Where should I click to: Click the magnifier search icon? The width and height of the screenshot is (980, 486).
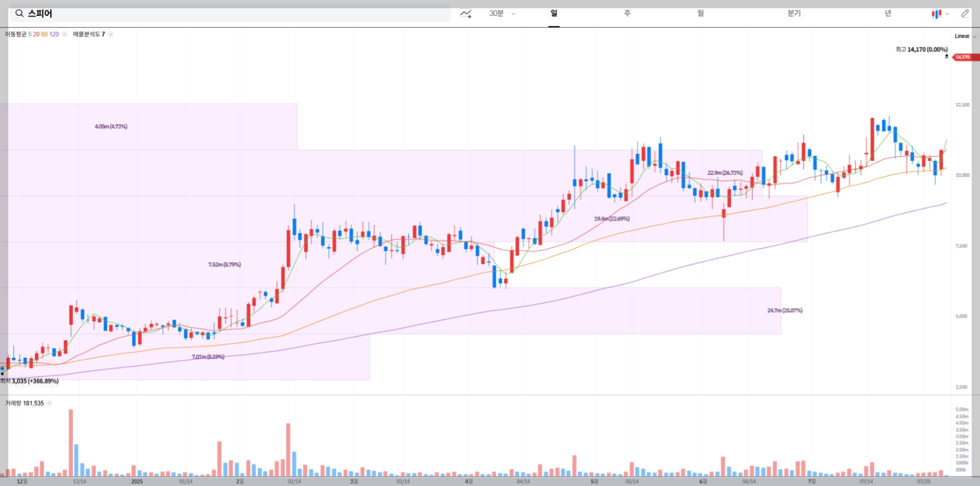tap(19, 13)
